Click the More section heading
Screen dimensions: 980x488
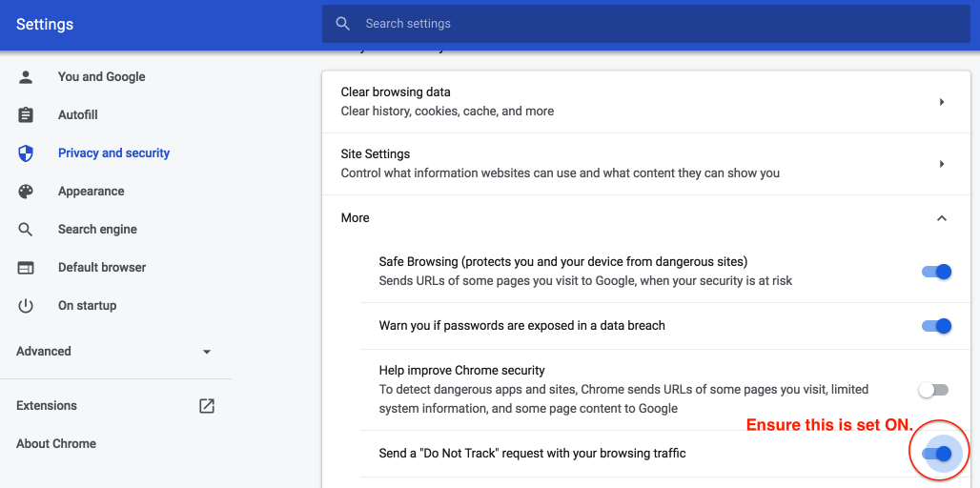click(355, 218)
